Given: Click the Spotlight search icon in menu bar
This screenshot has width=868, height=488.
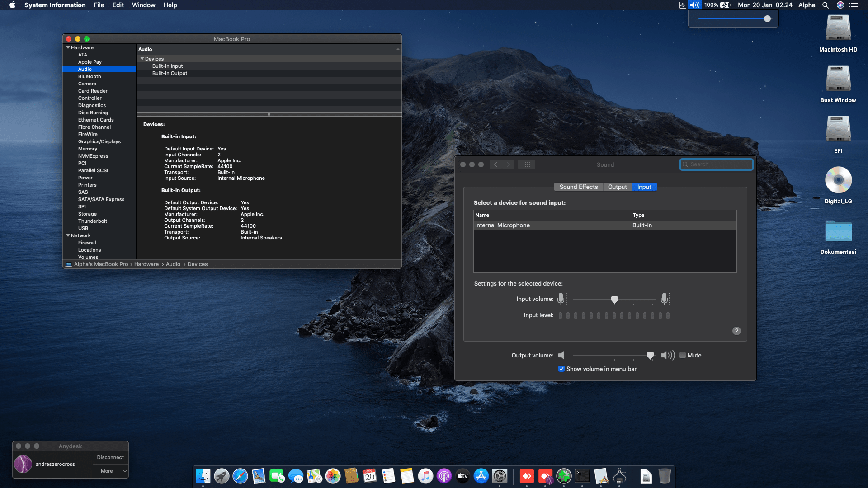Looking at the screenshot, I should click(826, 5).
